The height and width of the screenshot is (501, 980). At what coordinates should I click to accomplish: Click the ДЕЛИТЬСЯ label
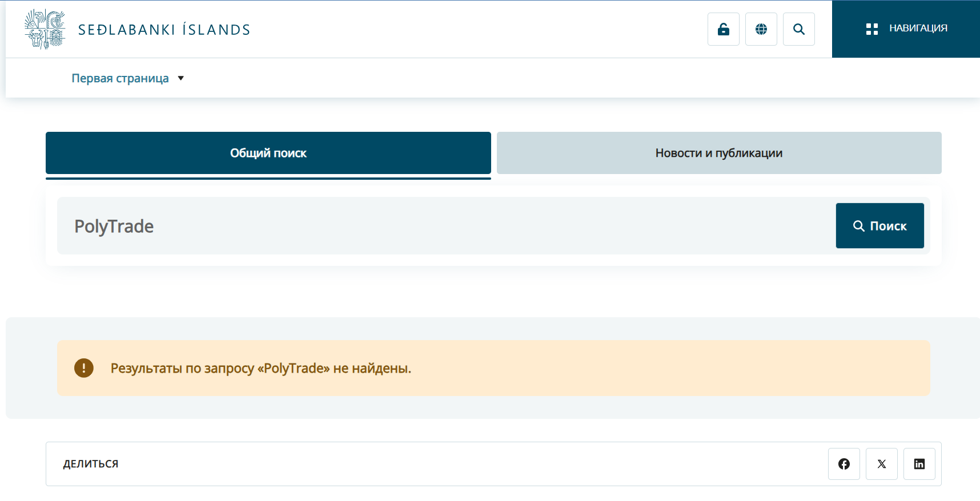click(91, 464)
